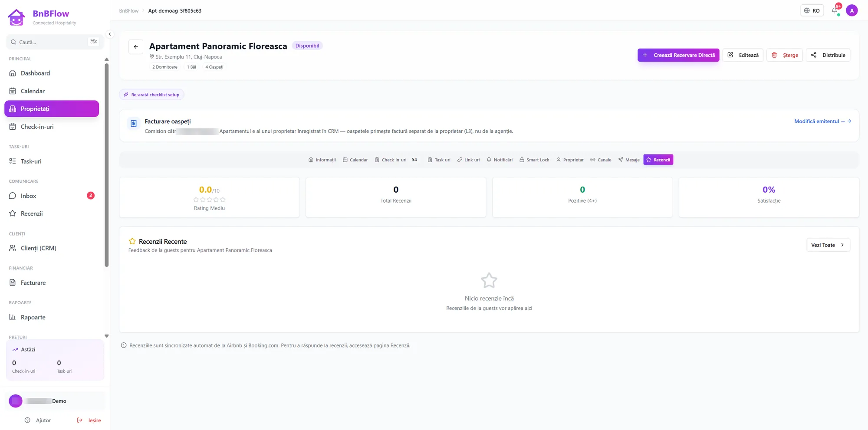This screenshot has height=430, width=868.
Task: Open the RO language selector
Action: pos(812,10)
